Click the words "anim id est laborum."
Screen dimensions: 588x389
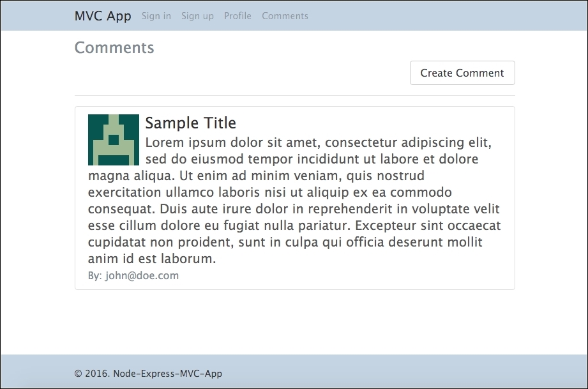(x=152, y=259)
